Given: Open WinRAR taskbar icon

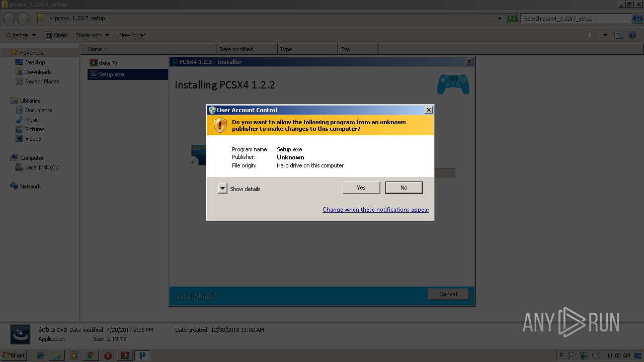Looking at the screenshot, I should 125,355.
